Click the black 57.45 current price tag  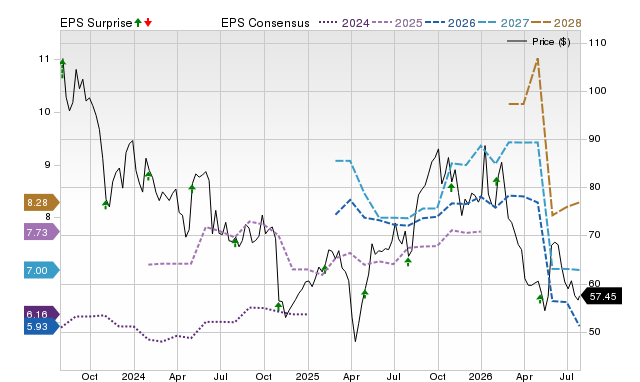point(601,296)
